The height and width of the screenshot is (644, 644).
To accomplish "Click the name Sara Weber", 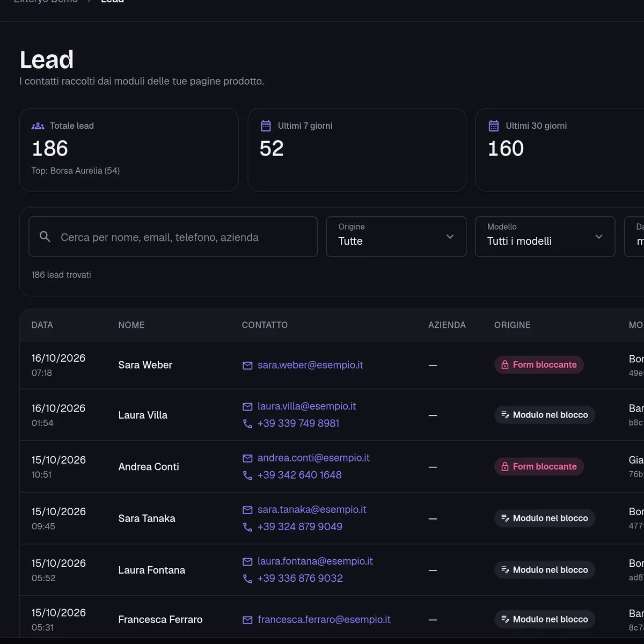I will (145, 365).
